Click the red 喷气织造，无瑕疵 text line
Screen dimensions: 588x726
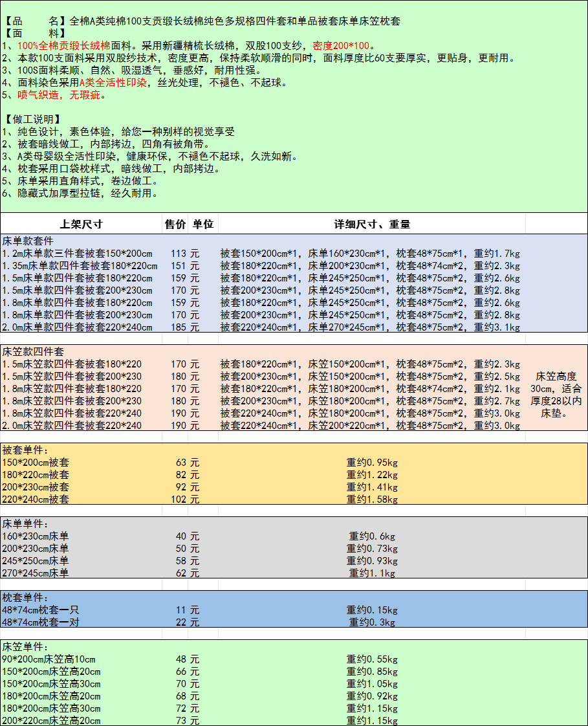(x=58, y=95)
